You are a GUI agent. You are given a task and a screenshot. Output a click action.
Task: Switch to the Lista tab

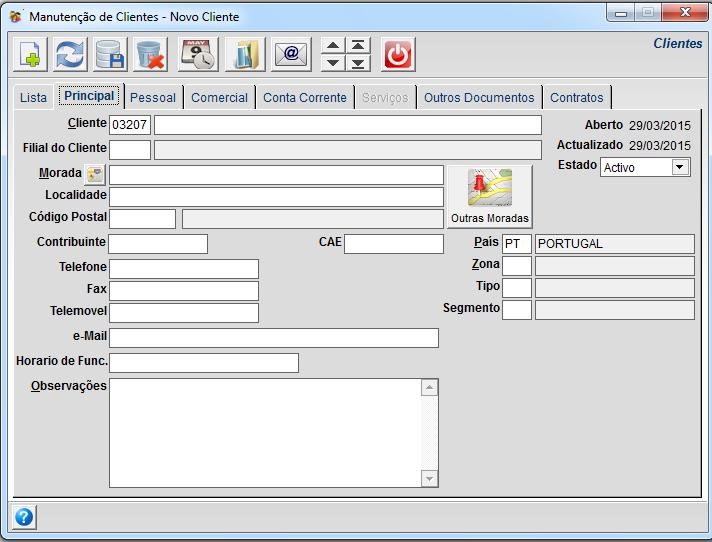coord(33,97)
